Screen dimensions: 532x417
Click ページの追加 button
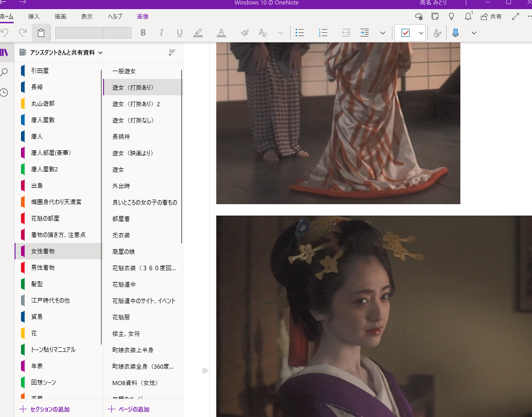click(x=129, y=409)
